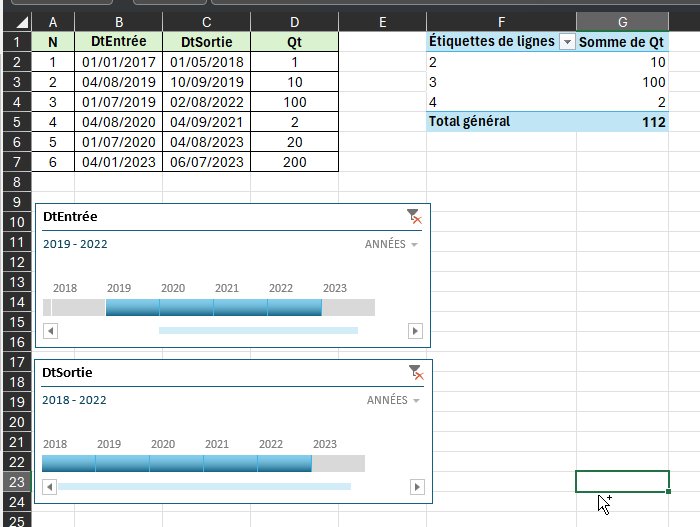Click the Qt header cell D1
Screen dimensions: 700x527
point(295,42)
